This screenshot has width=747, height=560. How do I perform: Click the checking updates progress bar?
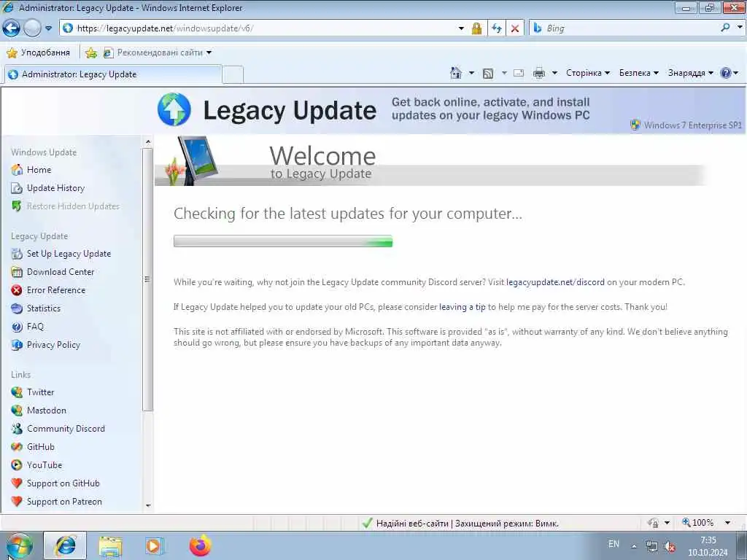pos(283,241)
